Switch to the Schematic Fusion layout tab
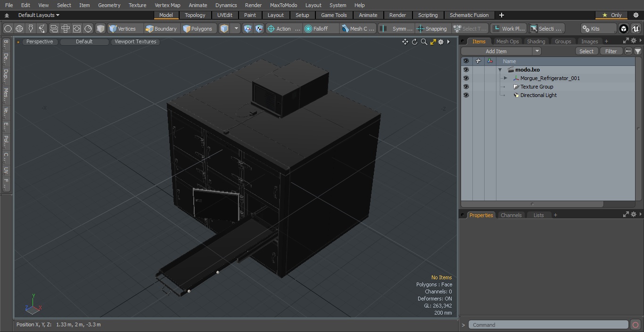 (469, 15)
